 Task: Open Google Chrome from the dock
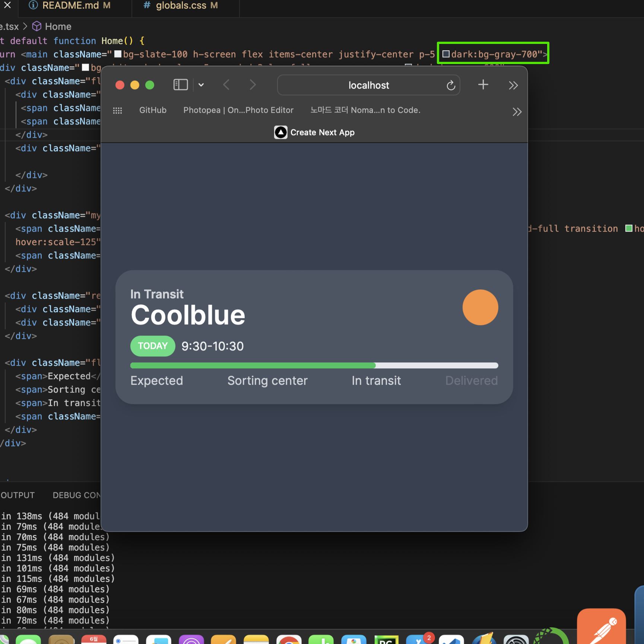click(289, 640)
